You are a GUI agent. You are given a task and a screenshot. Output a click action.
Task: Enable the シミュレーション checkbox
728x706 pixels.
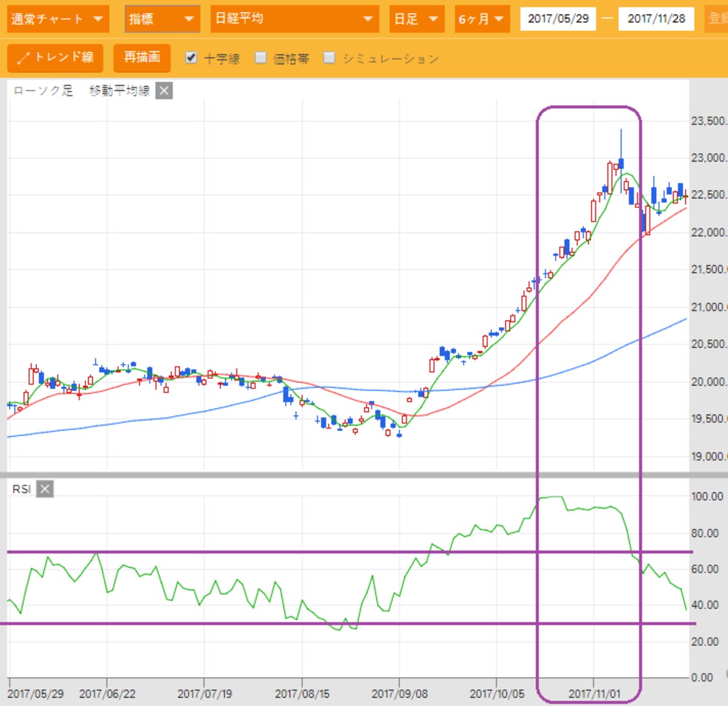point(329,58)
